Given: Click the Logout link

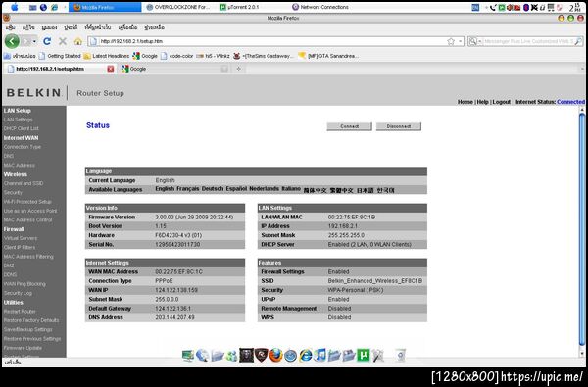Looking at the screenshot, I should point(502,102).
